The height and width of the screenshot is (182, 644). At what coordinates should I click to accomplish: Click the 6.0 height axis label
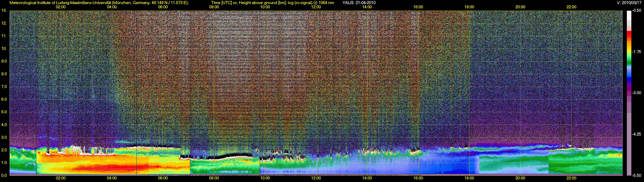pyautogui.click(x=4, y=99)
